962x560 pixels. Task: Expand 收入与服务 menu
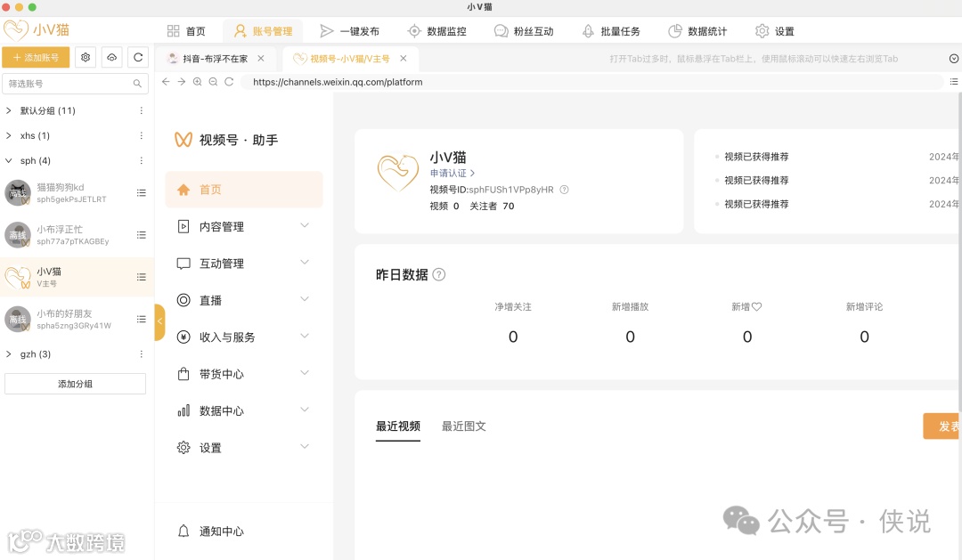coord(243,337)
